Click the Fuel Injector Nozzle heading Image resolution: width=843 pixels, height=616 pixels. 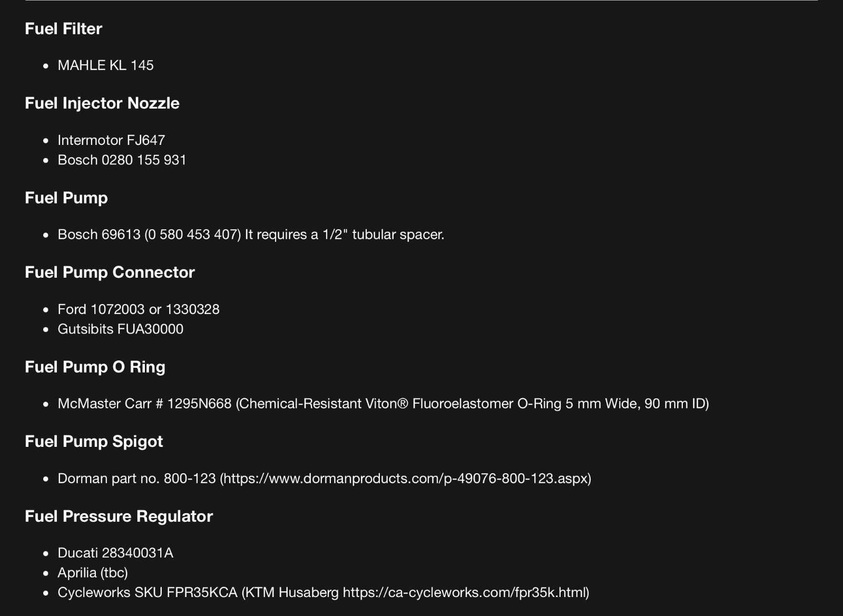pyautogui.click(x=102, y=103)
